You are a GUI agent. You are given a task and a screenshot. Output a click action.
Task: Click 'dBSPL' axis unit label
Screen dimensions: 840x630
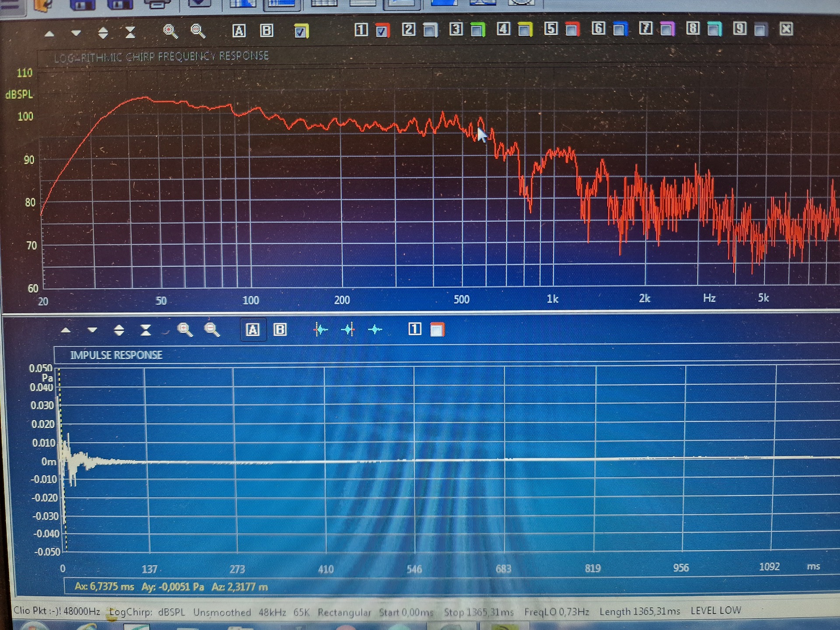tap(19, 94)
